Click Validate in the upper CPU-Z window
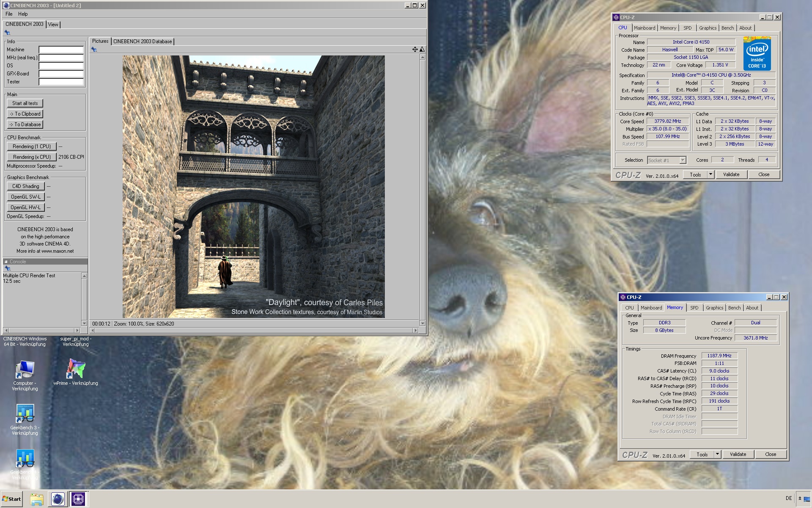812x508 pixels. [731, 174]
